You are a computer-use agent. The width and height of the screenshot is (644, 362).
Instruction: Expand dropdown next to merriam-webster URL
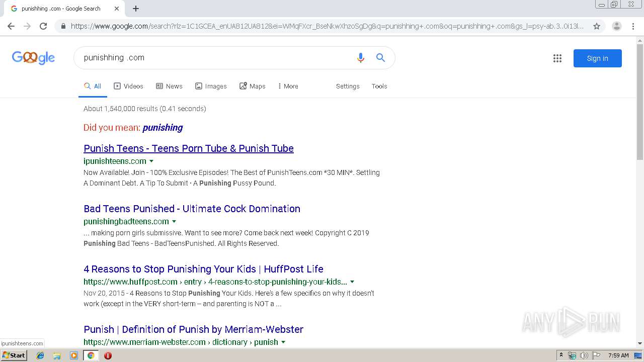(x=283, y=342)
